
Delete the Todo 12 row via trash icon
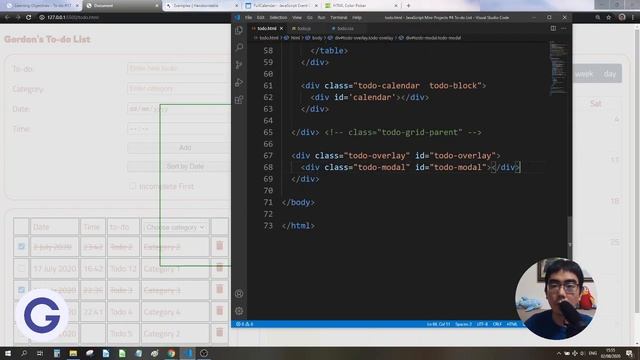[x=220, y=268]
